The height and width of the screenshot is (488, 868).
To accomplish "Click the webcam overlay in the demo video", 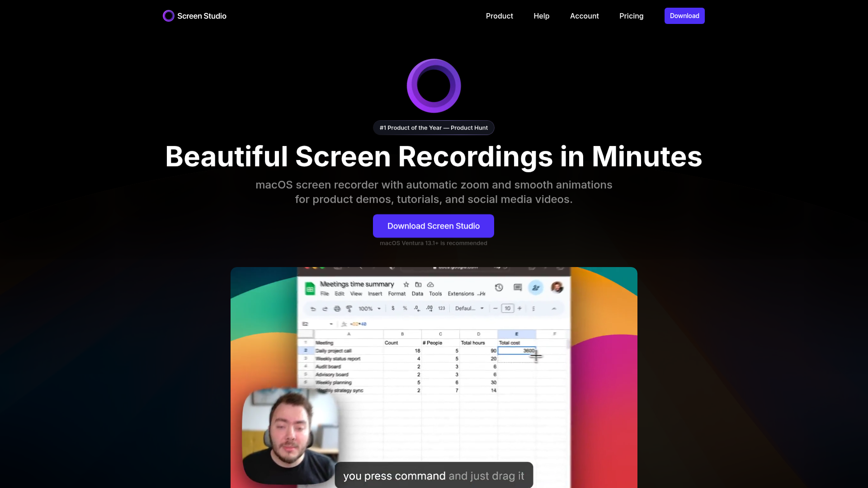I will tap(290, 436).
